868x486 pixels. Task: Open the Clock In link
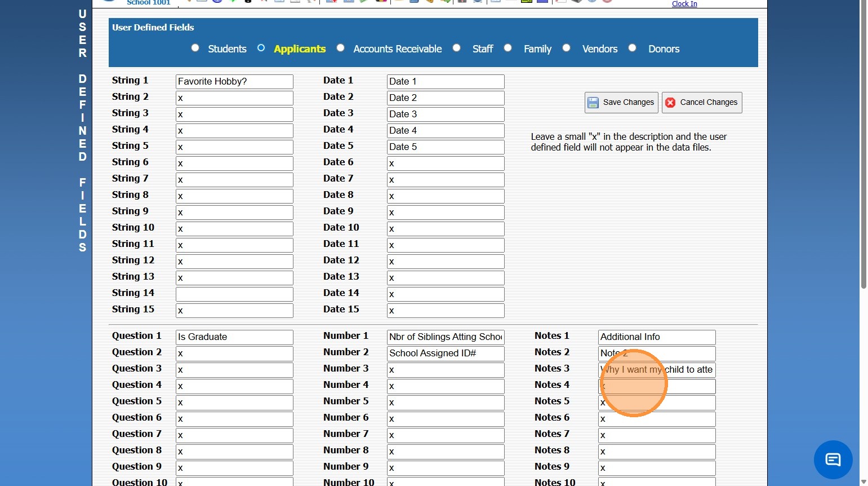[x=684, y=4]
